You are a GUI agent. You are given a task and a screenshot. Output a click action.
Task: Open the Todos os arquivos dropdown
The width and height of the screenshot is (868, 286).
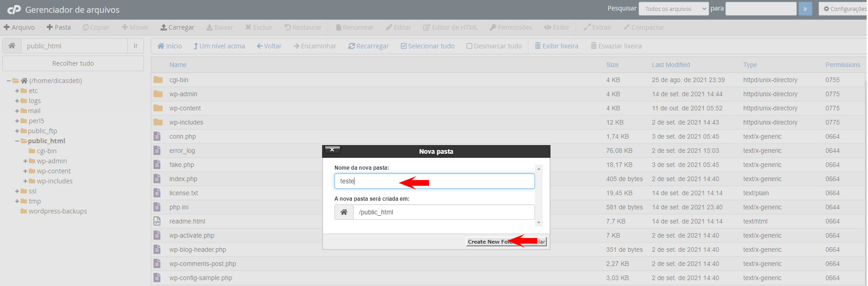pos(673,9)
